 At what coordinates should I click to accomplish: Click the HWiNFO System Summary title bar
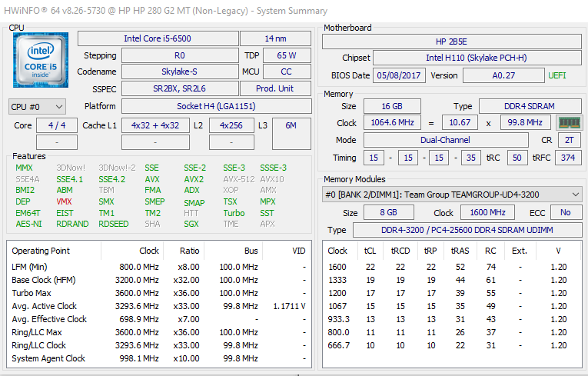294,11
